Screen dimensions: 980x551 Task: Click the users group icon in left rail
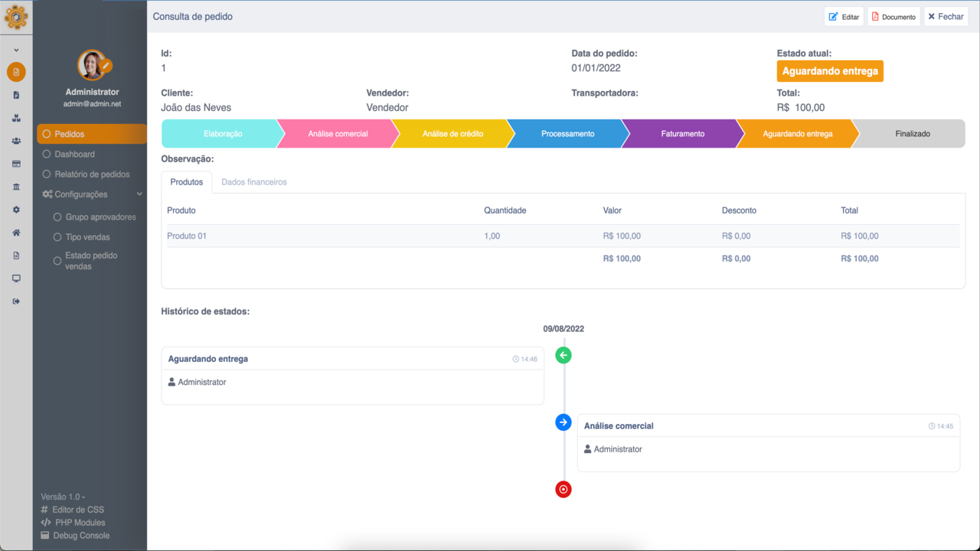(x=16, y=141)
